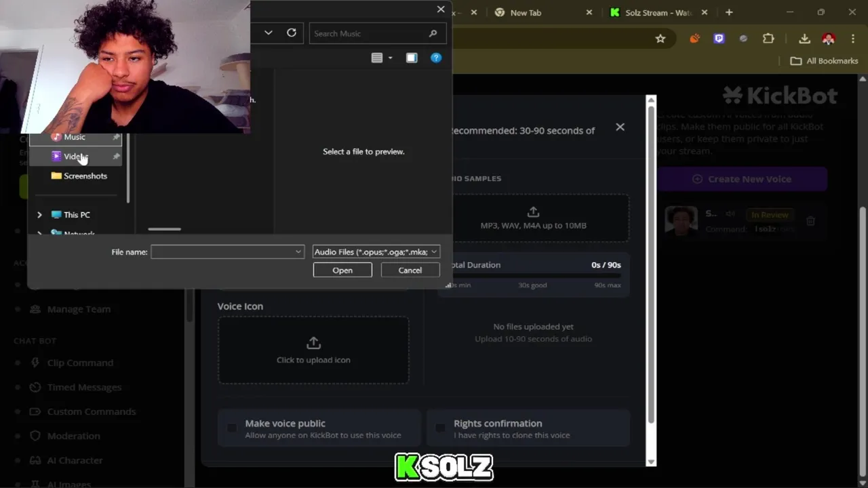868x488 pixels.
Task: Enable the Make voice public checkbox
Action: tap(232, 428)
